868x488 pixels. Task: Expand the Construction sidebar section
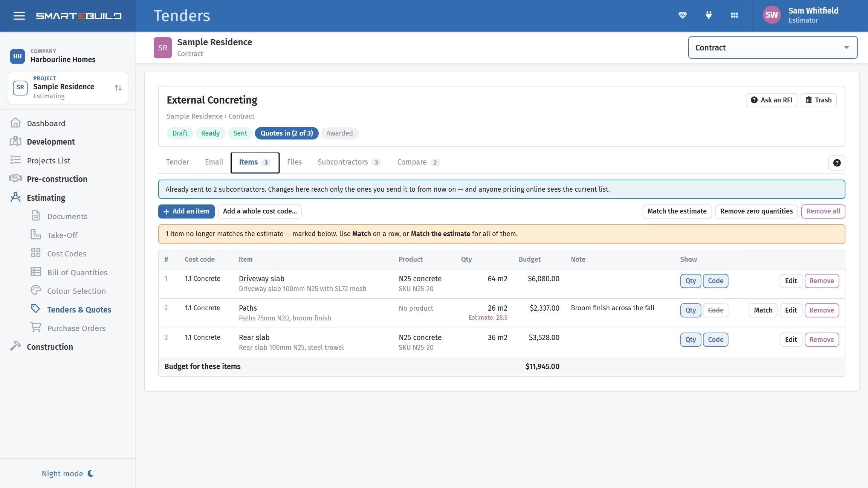(x=50, y=347)
